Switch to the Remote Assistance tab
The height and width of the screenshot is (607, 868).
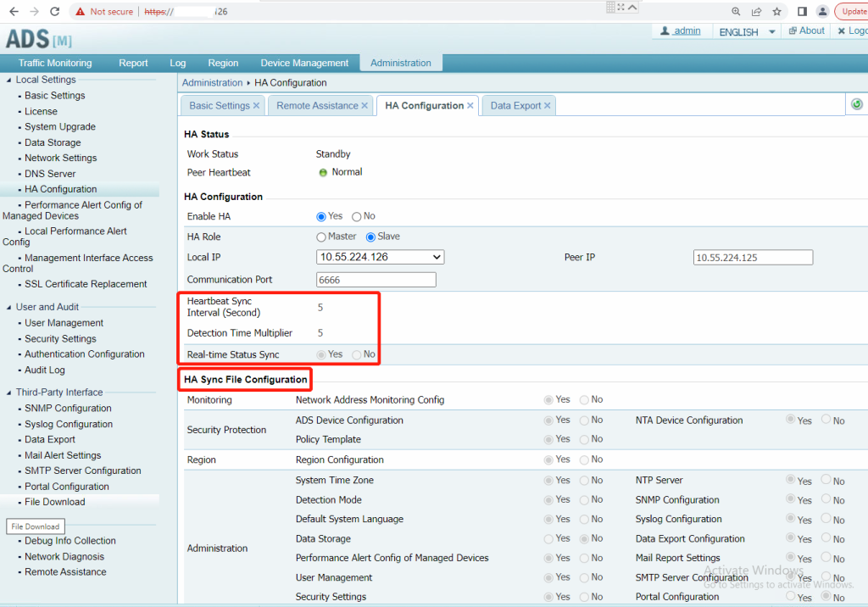[317, 106]
